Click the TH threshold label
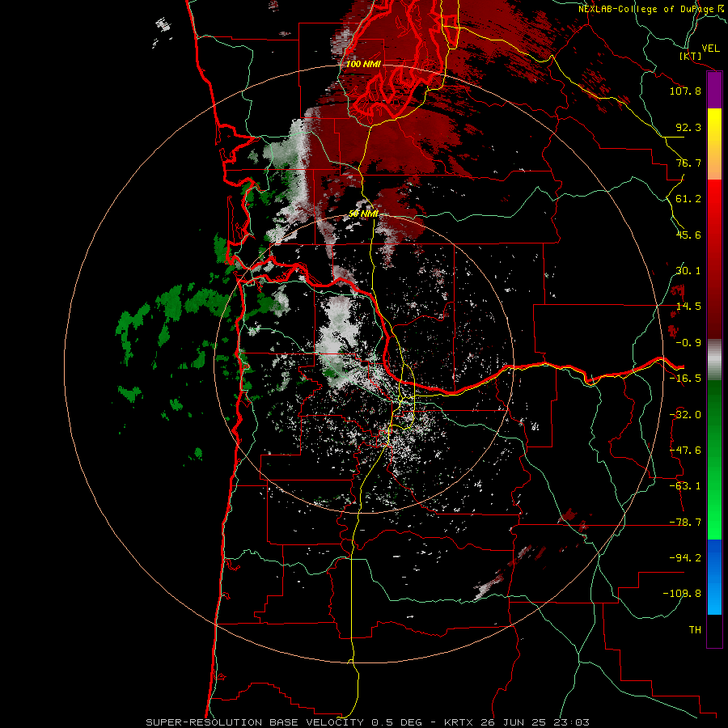Screen dimensions: 728x728 point(695,630)
